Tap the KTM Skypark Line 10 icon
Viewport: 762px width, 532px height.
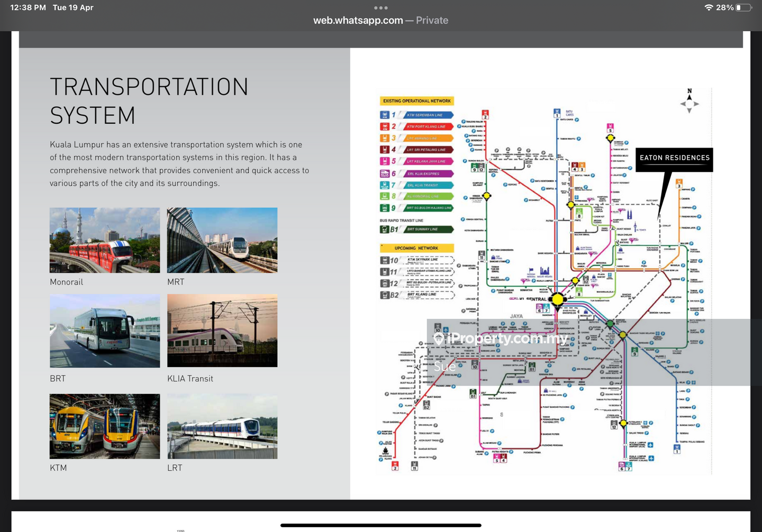[385, 260]
